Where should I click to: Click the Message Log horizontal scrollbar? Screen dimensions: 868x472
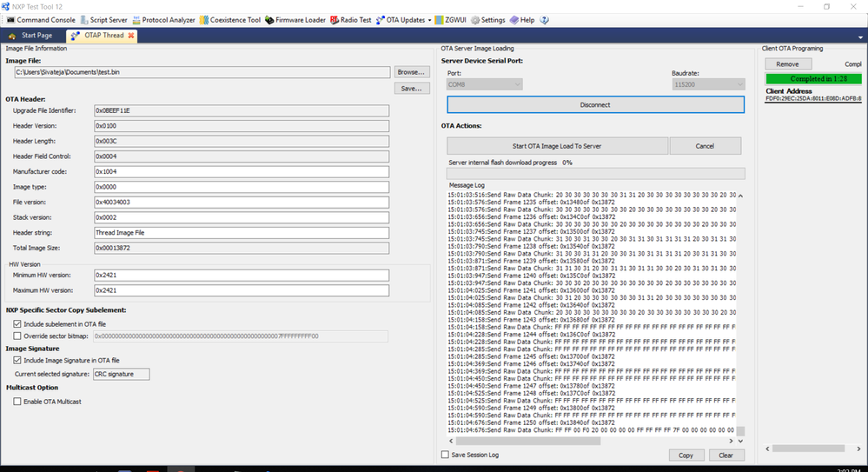(528, 441)
